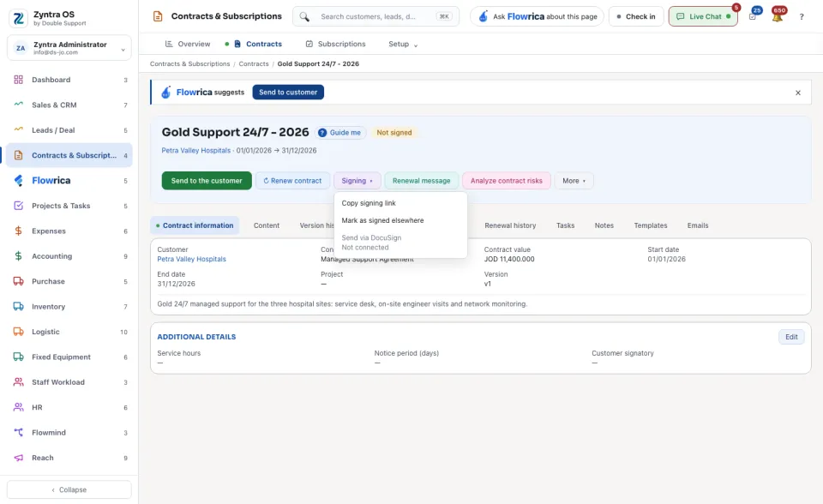Click the green Send to the customer button
The height and width of the screenshot is (504, 823).
(207, 181)
